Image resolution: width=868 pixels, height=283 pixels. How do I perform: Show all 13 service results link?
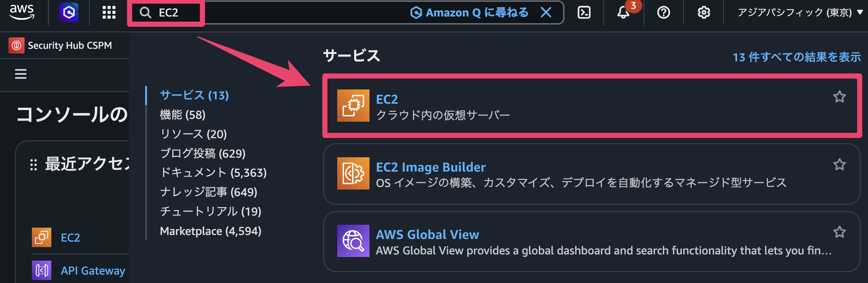coord(797,57)
